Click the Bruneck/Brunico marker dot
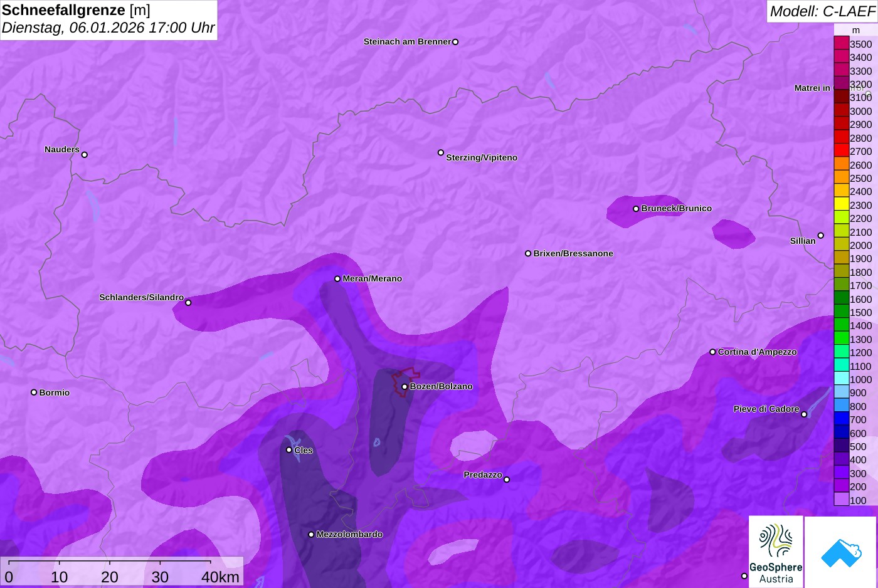This screenshot has width=878, height=588. 636,209
